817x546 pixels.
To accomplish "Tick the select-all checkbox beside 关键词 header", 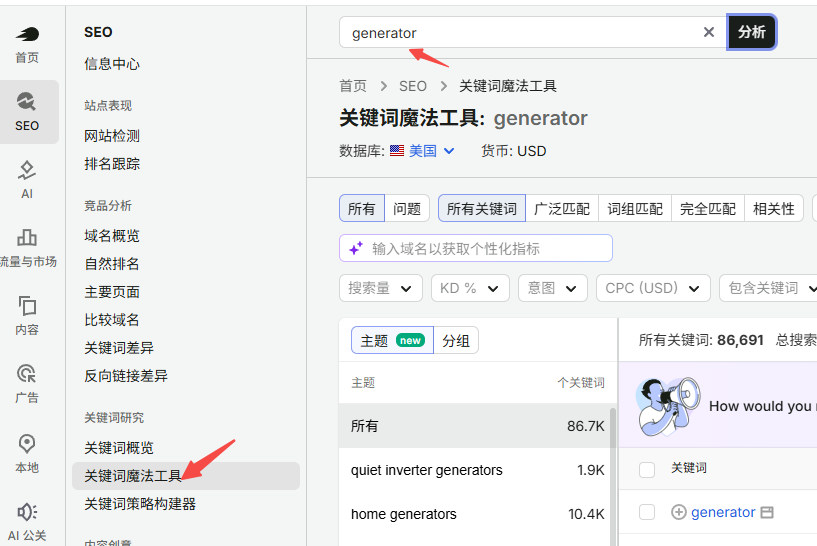I will click(647, 469).
